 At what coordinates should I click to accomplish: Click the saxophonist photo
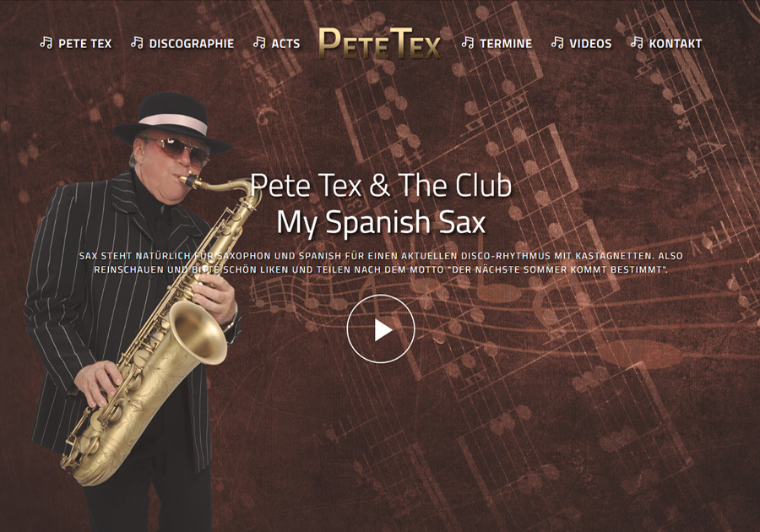point(131,310)
